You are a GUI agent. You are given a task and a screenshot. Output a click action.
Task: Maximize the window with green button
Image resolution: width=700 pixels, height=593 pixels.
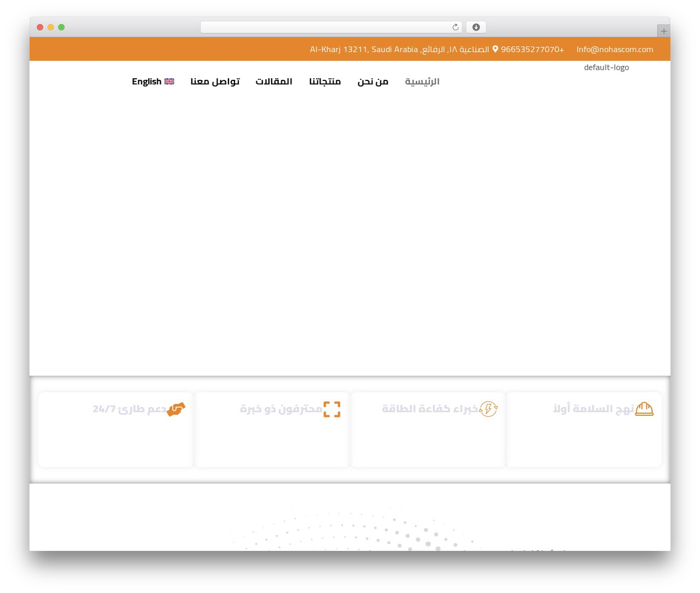pyautogui.click(x=61, y=27)
